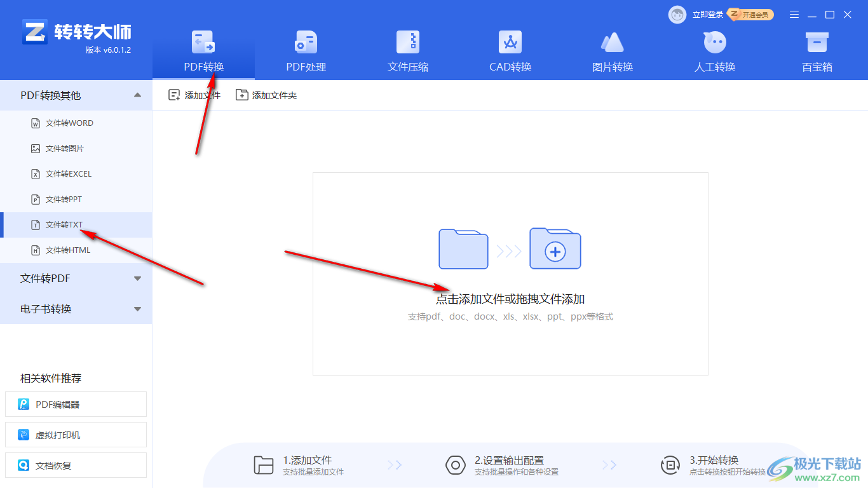This screenshot has width=868, height=488.
Task: Click the 文件转图片 picture icon
Action: pos(36,149)
